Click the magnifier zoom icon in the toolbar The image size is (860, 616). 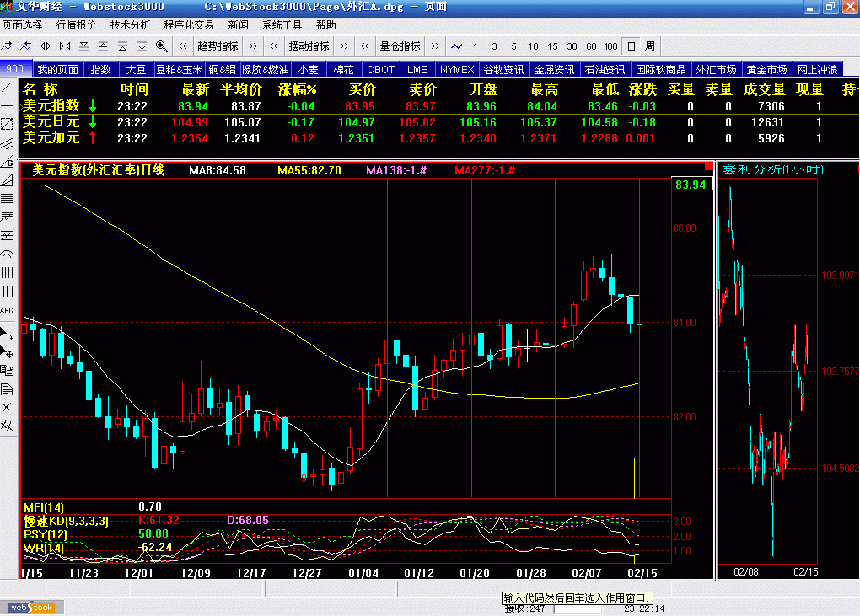pos(161,46)
